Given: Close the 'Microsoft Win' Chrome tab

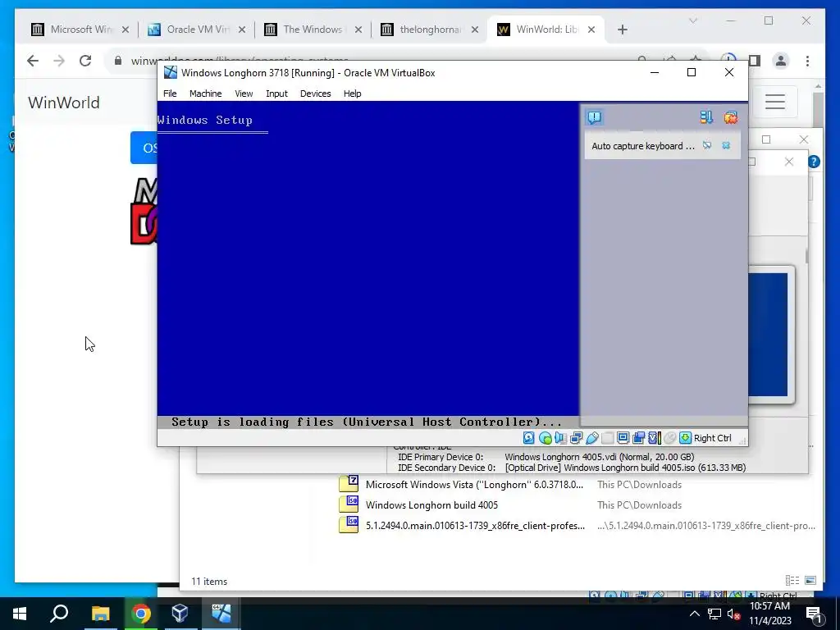Looking at the screenshot, I should (126, 30).
